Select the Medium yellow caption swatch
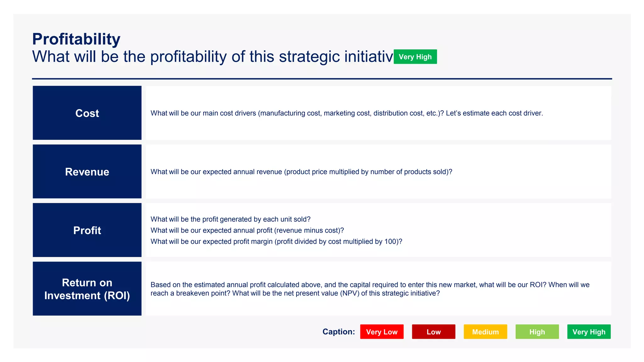 tap(485, 332)
